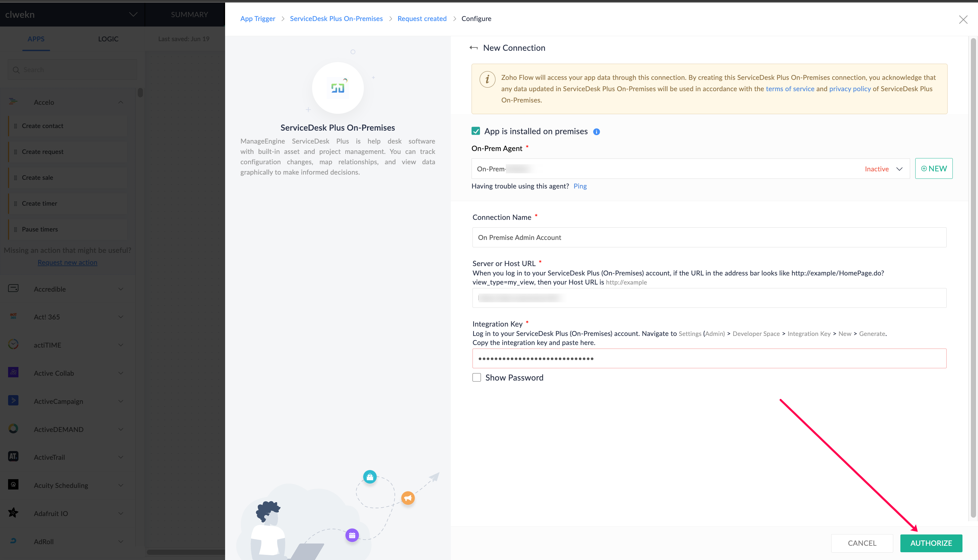This screenshot has height=560, width=978.
Task: Click the ActiveTrail app icon
Action: tap(14, 457)
